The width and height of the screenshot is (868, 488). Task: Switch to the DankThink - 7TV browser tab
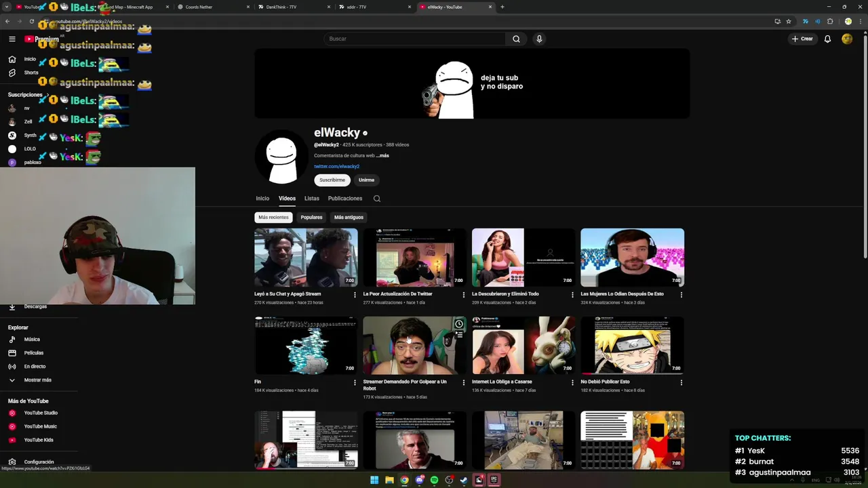tap(293, 7)
